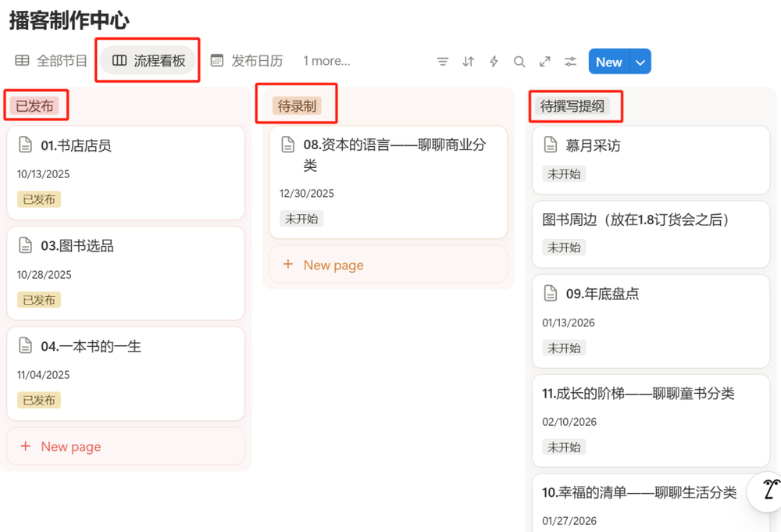Click the sort arrows icon
This screenshot has width=781, height=532.
(x=469, y=62)
